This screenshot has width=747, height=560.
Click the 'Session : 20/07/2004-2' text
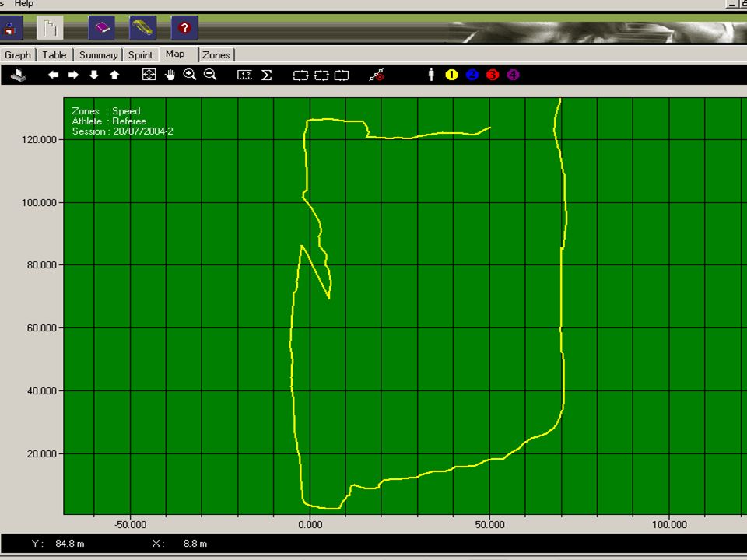pos(122,131)
